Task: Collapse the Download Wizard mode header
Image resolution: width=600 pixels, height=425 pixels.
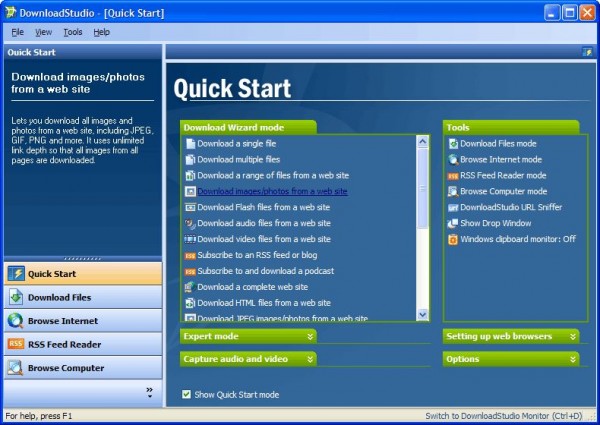Action: [x=248, y=127]
